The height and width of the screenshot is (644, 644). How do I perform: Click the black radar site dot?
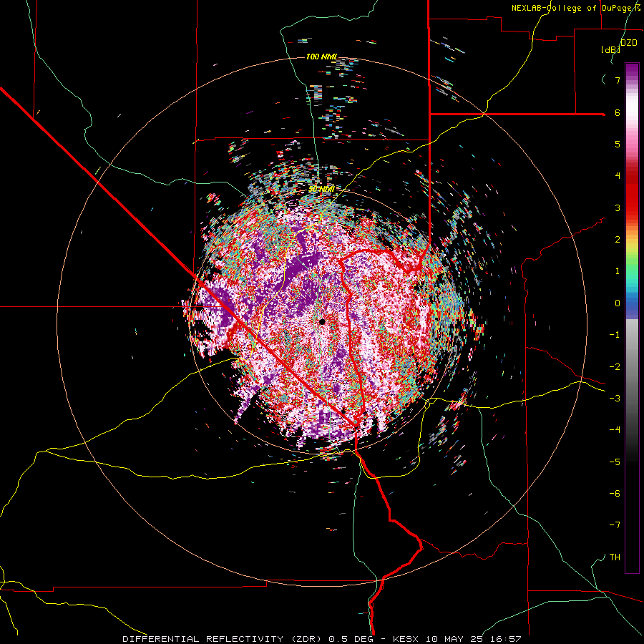(322, 321)
